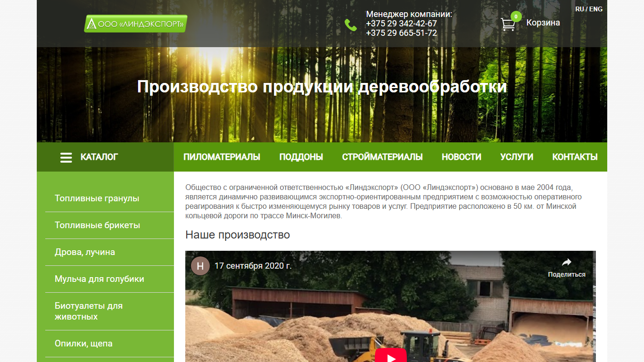This screenshot has height=362, width=644.
Task: Expand the КАТАЛОГ menu
Action: click(x=105, y=157)
